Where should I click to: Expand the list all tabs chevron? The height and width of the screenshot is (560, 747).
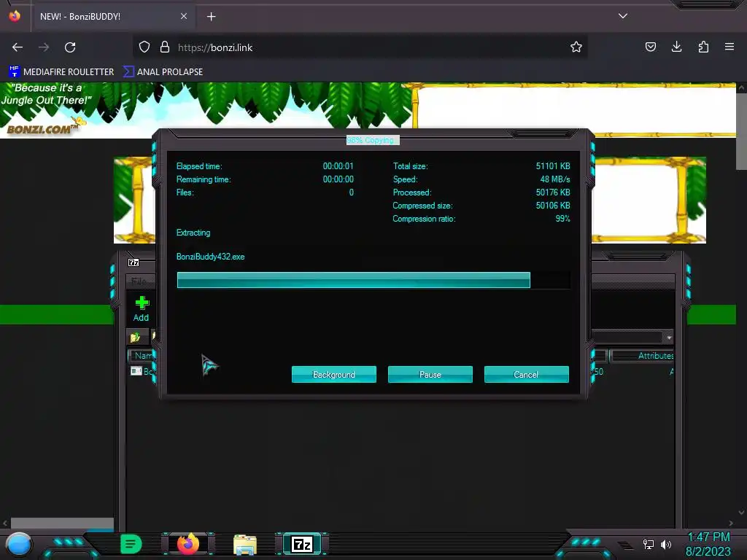tap(623, 16)
